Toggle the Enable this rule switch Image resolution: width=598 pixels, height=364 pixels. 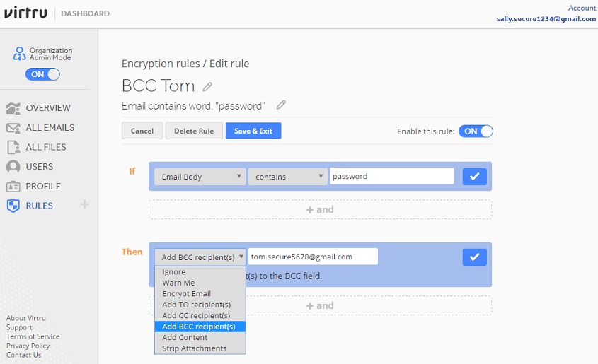[x=476, y=131]
